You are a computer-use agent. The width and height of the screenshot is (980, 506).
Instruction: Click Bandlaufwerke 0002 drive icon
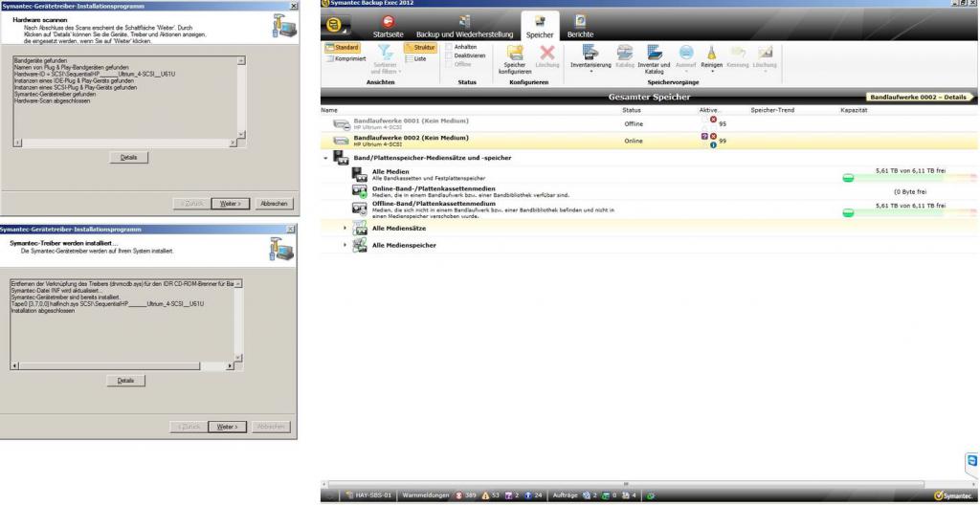coord(342,141)
